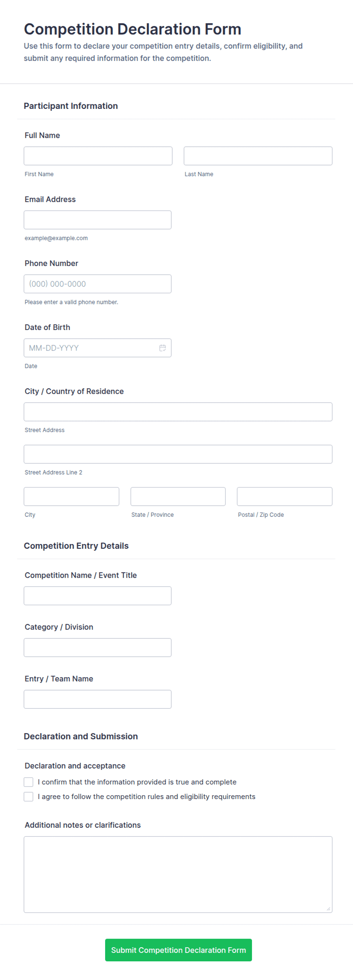The image size is (353, 980).
Task: Activate the MM-DD-YYYY date input
Action: (x=91, y=348)
